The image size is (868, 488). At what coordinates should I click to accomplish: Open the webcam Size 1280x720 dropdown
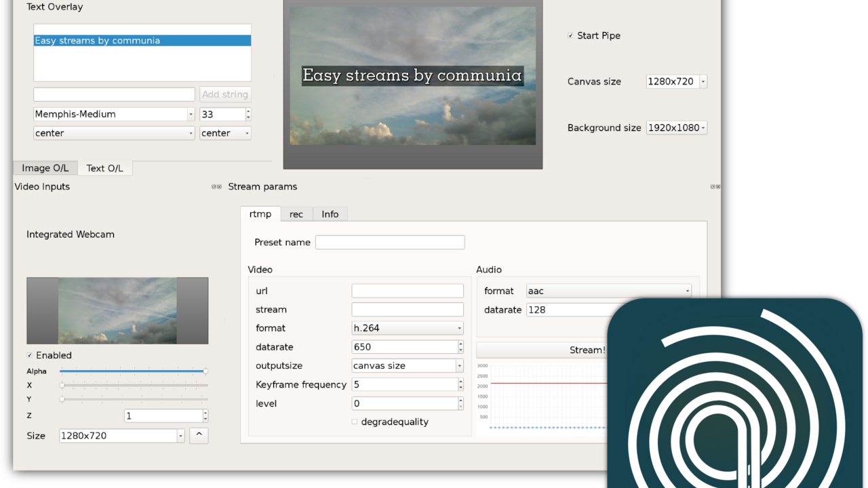coord(122,436)
